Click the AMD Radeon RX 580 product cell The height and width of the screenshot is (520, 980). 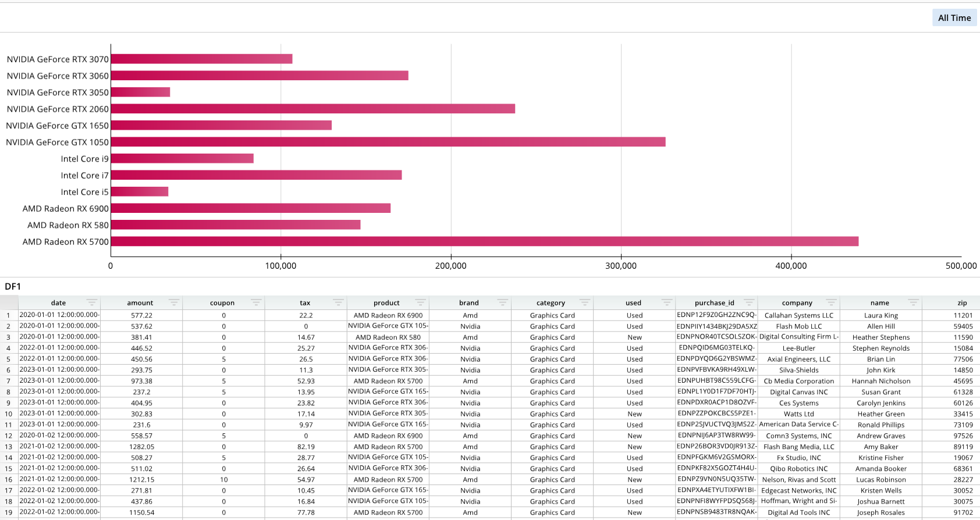pyautogui.click(x=388, y=337)
